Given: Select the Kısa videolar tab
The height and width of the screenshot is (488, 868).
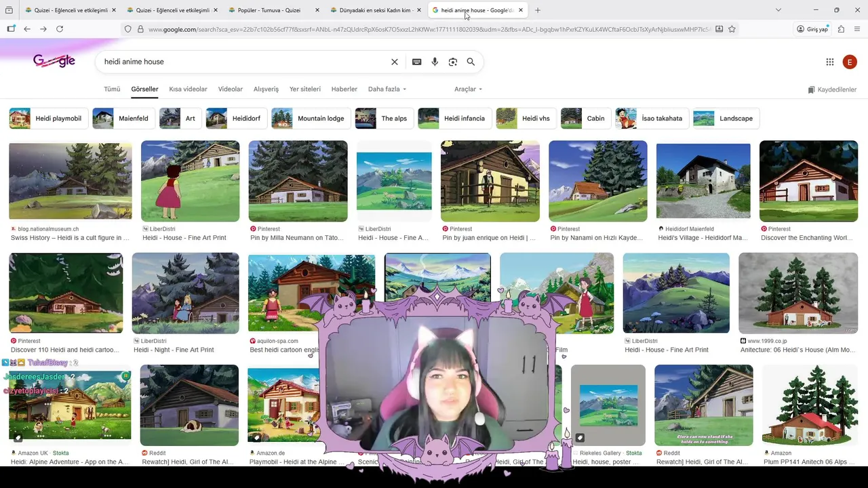Looking at the screenshot, I should click(x=188, y=89).
